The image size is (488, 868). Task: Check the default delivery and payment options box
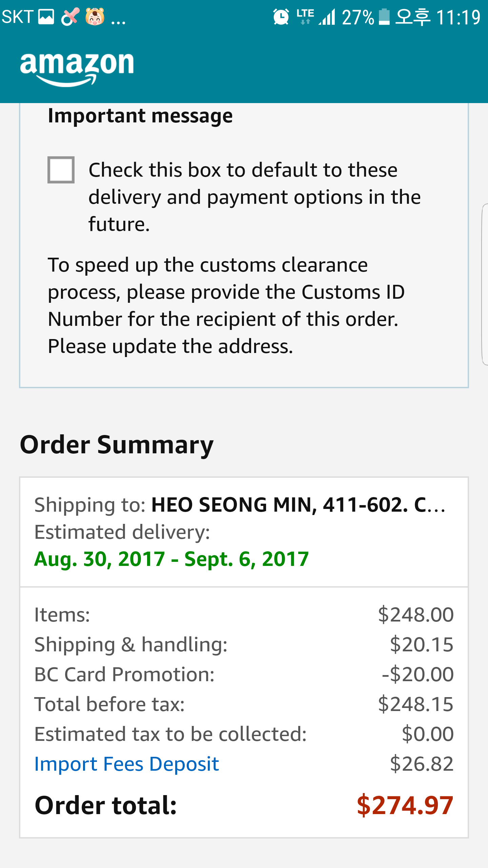(61, 170)
